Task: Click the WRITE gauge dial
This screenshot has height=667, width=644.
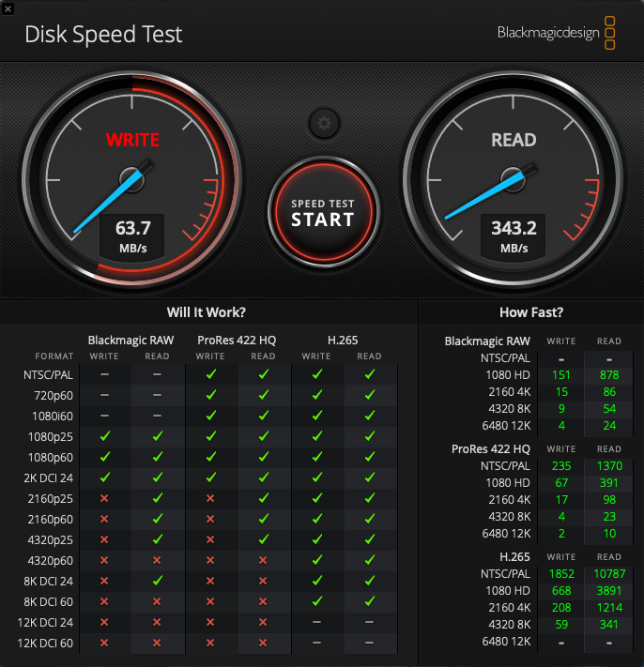Action: click(132, 179)
